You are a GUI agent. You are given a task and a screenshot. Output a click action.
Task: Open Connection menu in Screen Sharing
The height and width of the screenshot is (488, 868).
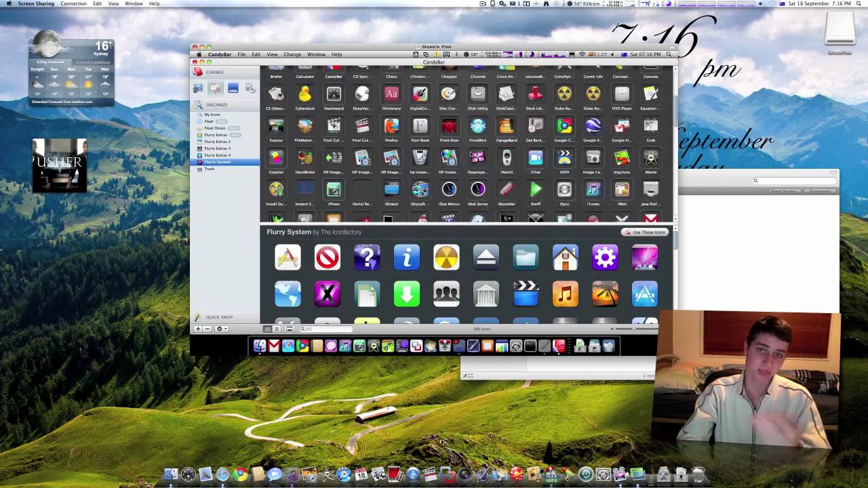click(x=73, y=3)
